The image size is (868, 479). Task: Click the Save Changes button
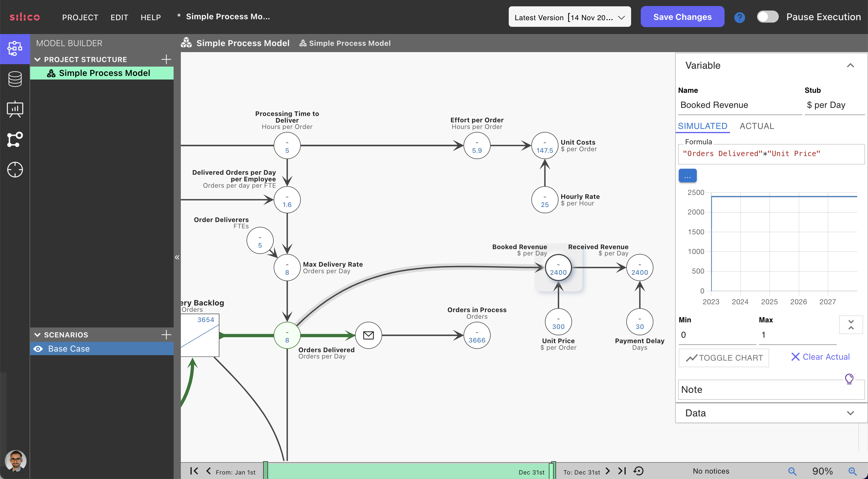(682, 17)
